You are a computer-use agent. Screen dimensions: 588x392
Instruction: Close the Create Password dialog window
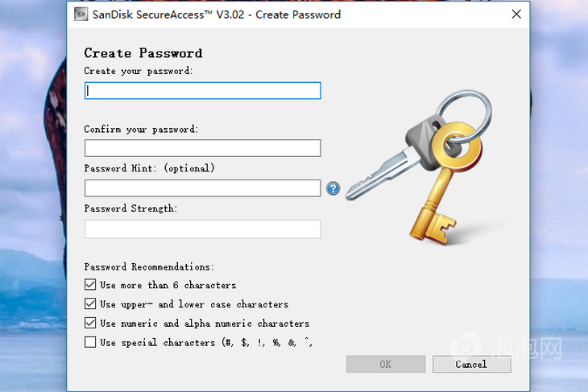coord(516,14)
